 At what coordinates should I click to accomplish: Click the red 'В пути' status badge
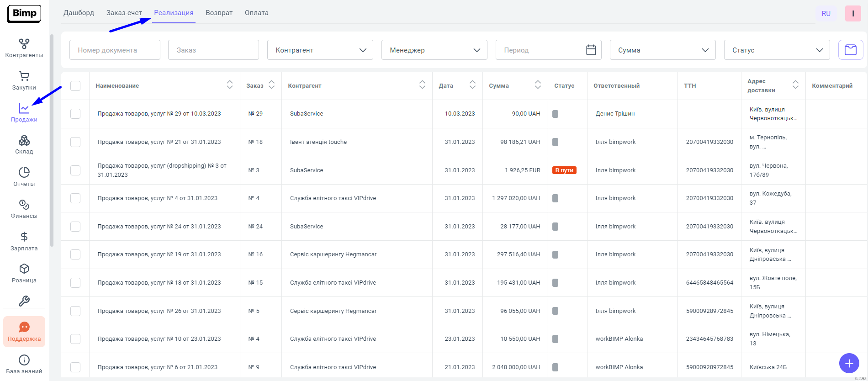click(x=564, y=170)
